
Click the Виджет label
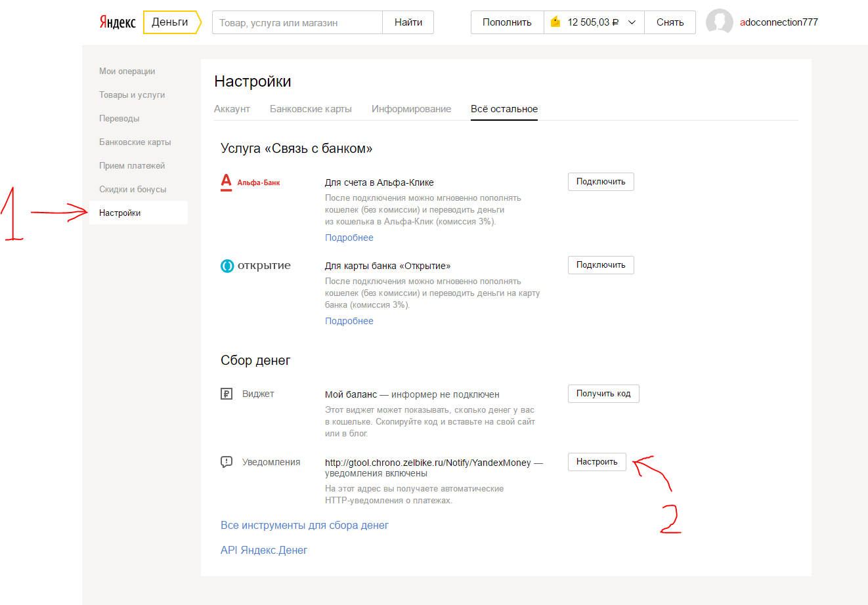(x=258, y=394)
